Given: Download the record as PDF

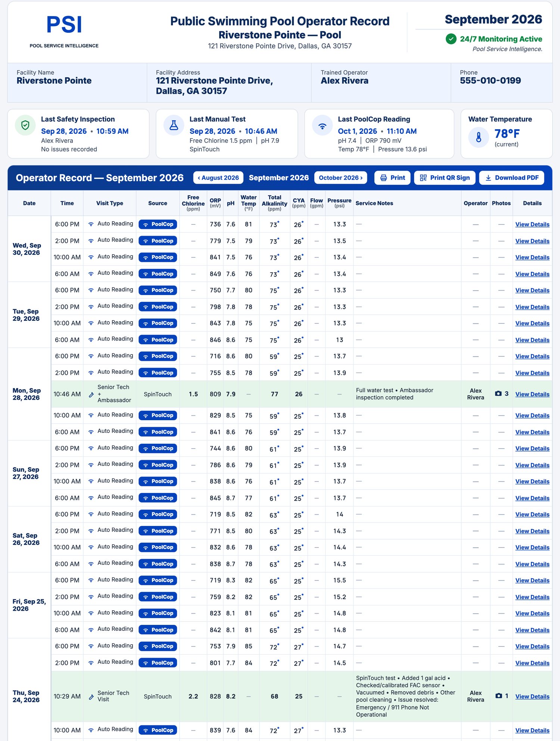Looking at the screenshot, I should 511,178.
